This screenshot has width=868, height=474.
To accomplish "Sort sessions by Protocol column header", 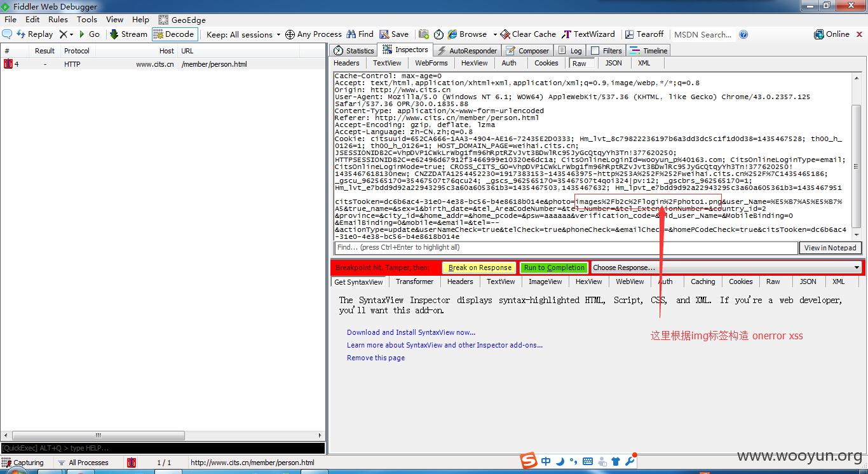I will pos(77,51).
